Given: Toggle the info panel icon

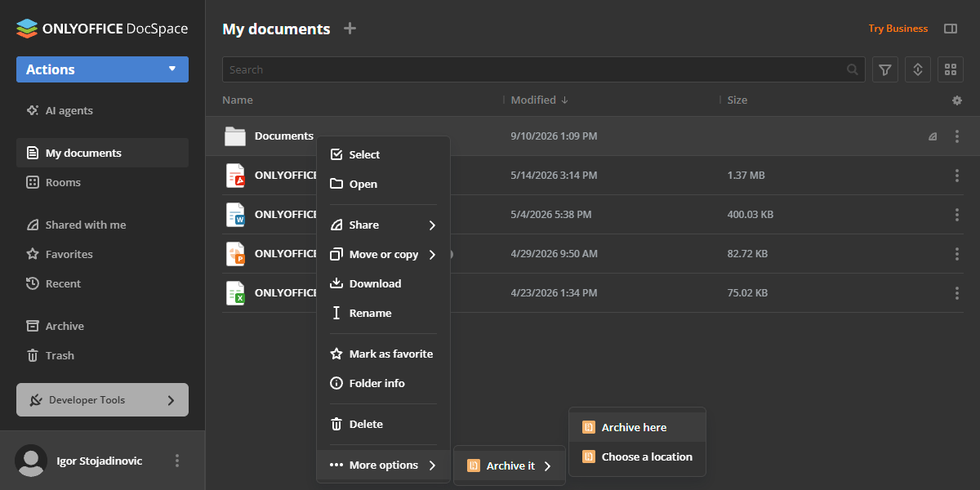Looking at the screenshot, I should 950,29.
